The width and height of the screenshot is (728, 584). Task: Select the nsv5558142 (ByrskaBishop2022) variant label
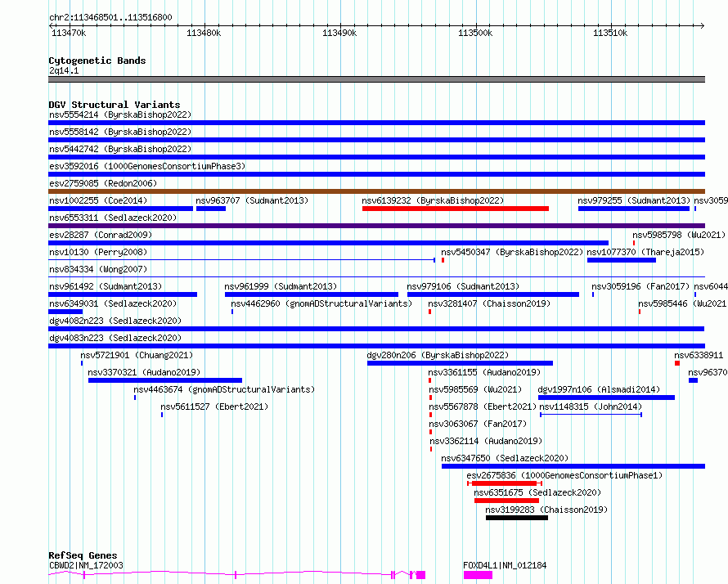click(x=120, y=132)
